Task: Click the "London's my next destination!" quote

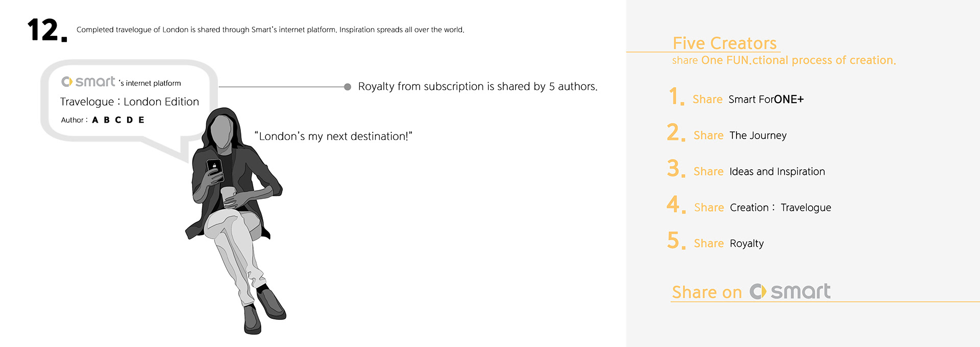Action: [333, 136]
